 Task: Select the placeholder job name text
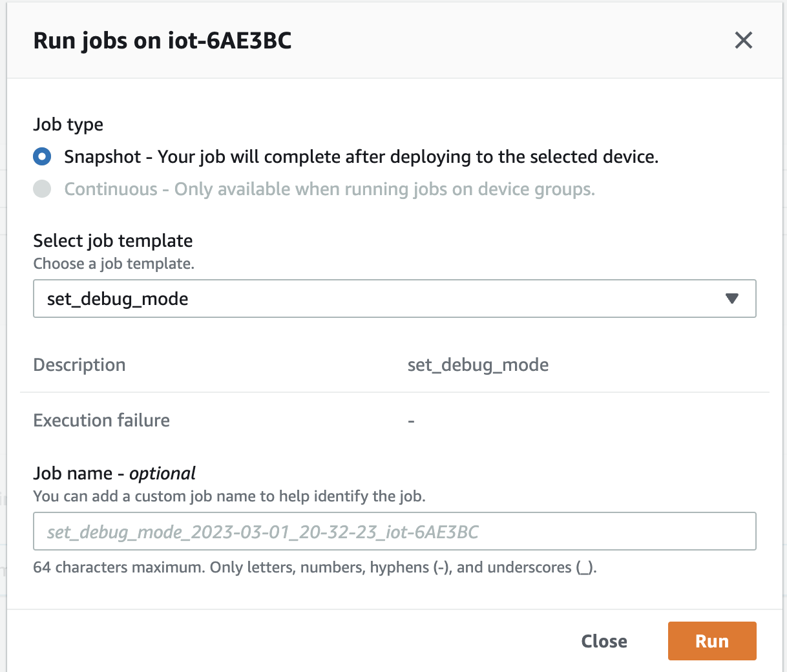261,531
